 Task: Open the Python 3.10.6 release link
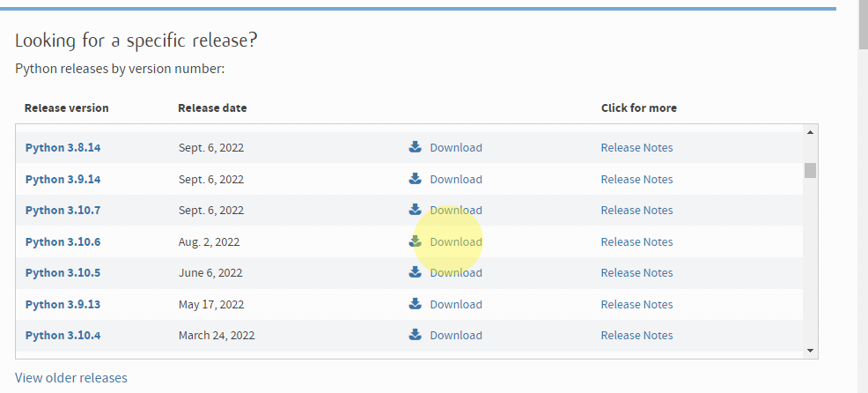[x=63, y=242]
